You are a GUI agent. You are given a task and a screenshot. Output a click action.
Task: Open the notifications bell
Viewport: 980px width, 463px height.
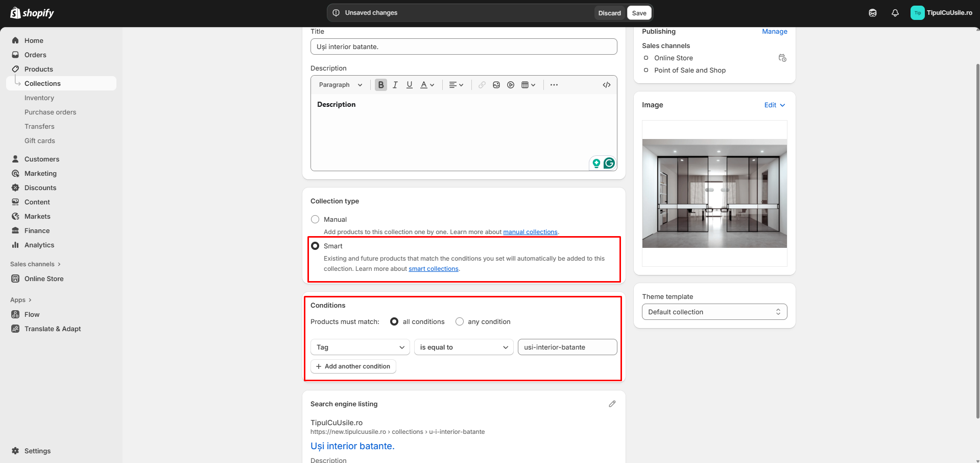point(895,13)
